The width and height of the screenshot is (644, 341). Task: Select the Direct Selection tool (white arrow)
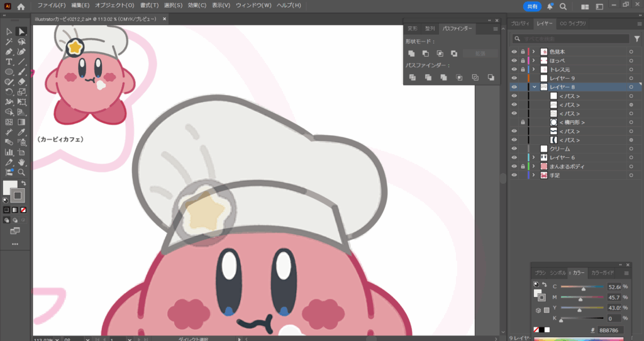[21, 31]
